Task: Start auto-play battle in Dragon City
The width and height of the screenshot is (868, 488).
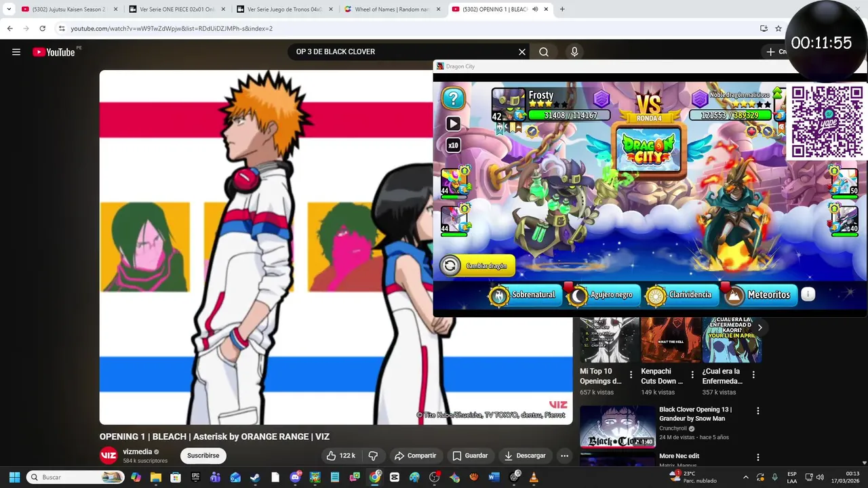Action: tap(453, 124)
